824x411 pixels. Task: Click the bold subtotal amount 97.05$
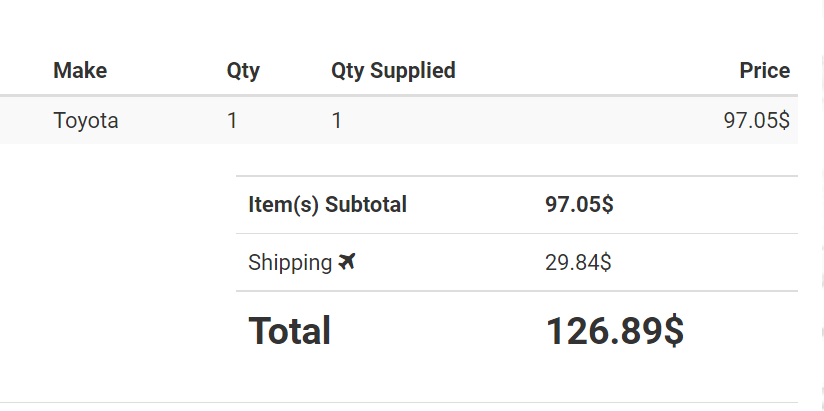(579, 204)
